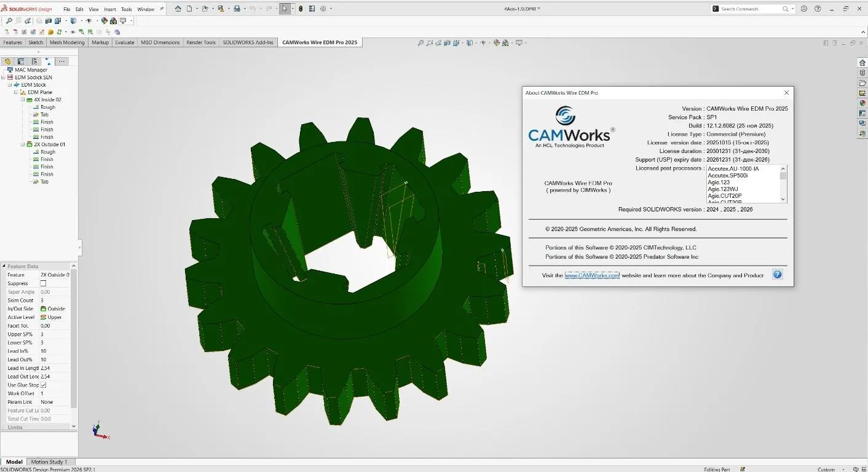Click the Home (Welcome) icon in the top toolbar

[x=178, y=9]
